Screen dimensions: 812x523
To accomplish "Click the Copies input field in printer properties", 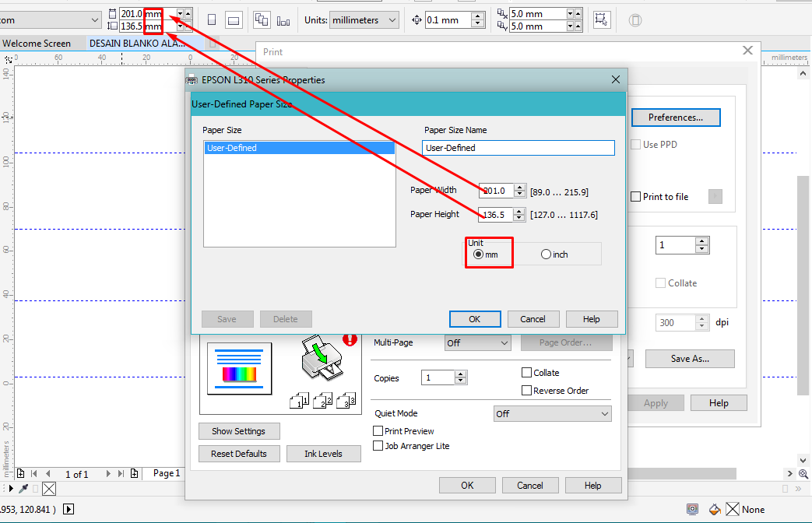I will (x=438, y=377).
